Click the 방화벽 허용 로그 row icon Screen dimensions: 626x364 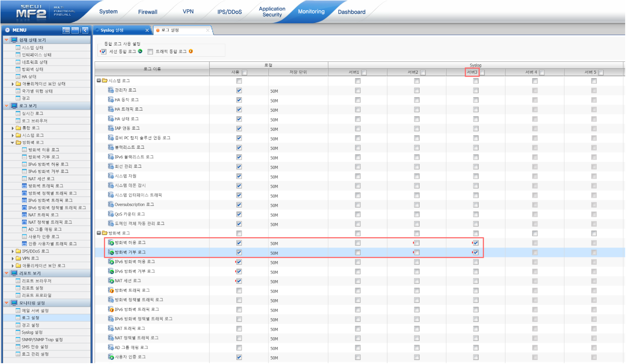pyautogui.click(x=111, y=243)
